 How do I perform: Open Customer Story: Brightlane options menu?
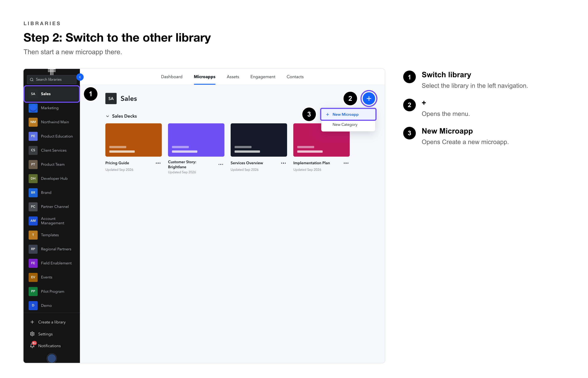(x=221, y=164)
